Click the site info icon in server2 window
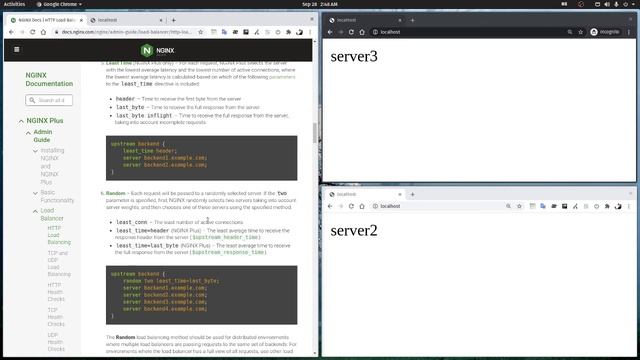 [375, 206]
